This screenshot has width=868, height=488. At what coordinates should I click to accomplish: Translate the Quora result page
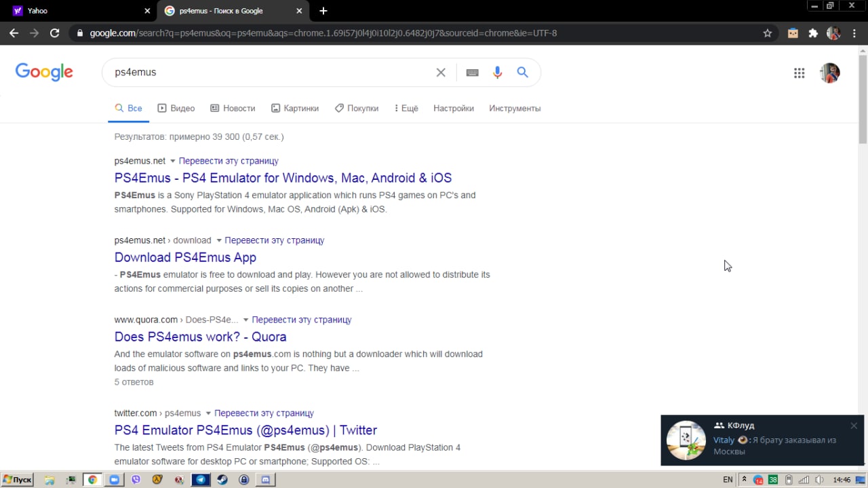[302, 320]
